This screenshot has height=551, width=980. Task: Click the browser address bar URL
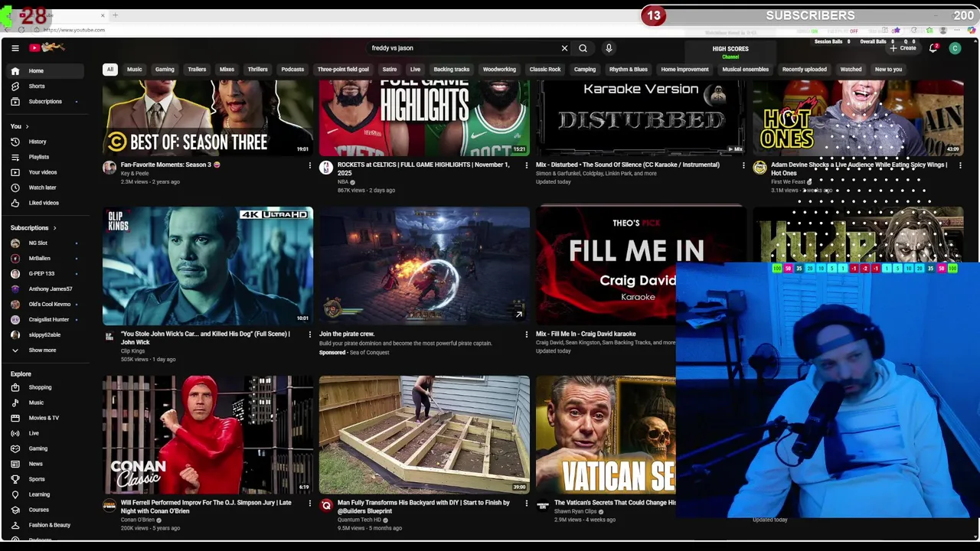[x=74, y=30]
